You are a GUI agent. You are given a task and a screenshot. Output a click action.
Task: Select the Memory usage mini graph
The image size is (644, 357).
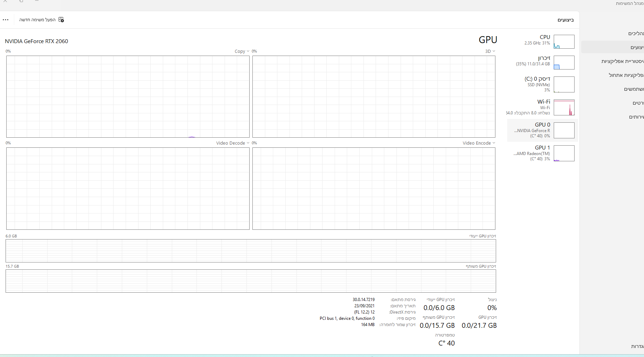point(564,63)
